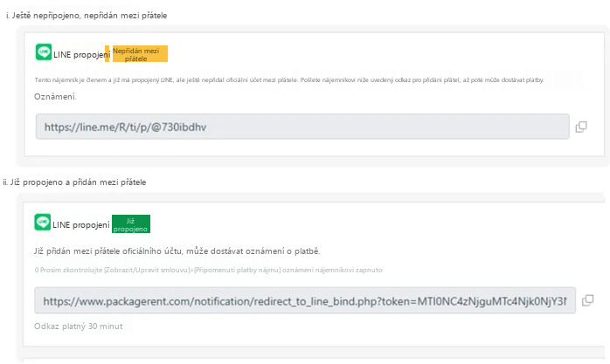Click the small note beginning 'Tento nájemník je členem'

pos(289,80)
